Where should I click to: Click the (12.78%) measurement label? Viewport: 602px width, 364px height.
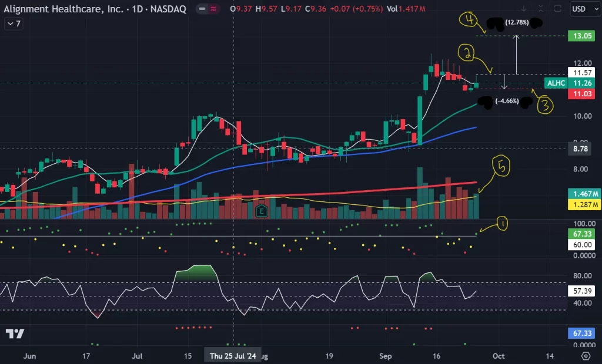coord(517,22)
